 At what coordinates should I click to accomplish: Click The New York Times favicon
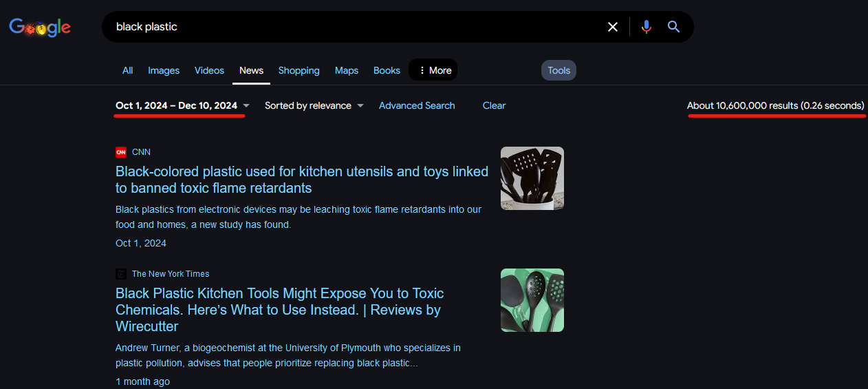(121, 274)
